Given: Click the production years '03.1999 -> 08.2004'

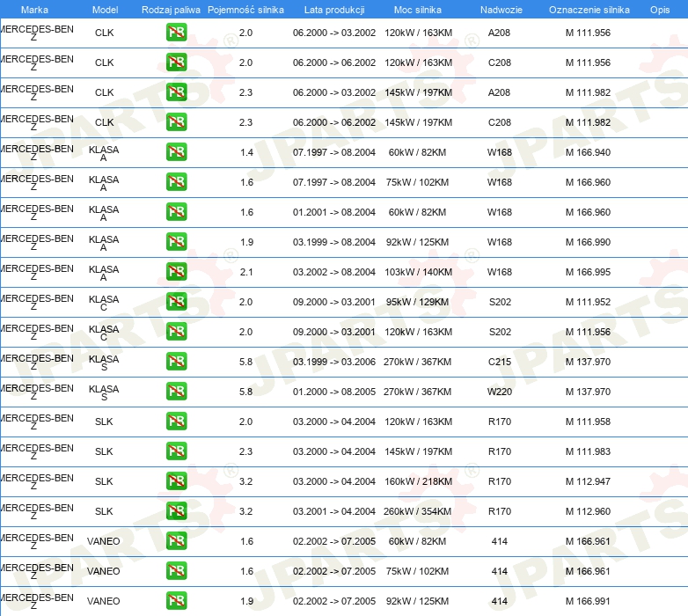Looking at the screenshot, I should (334, 242).
